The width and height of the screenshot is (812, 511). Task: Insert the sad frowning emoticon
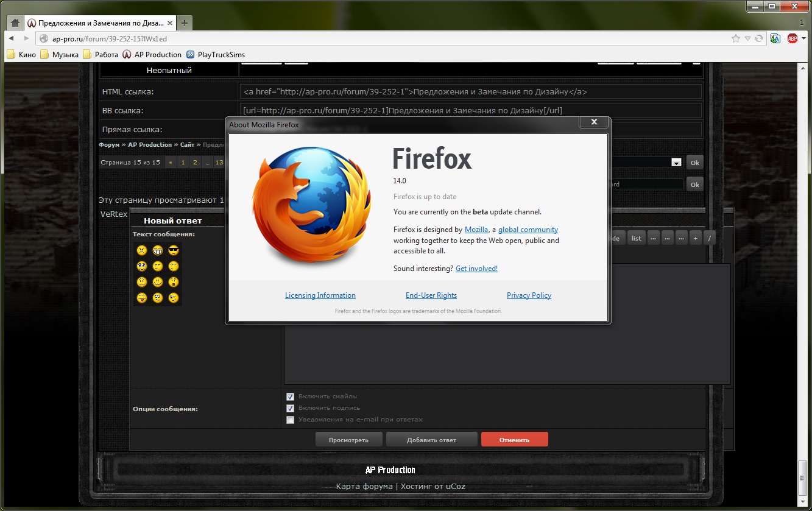pos(141,282)
